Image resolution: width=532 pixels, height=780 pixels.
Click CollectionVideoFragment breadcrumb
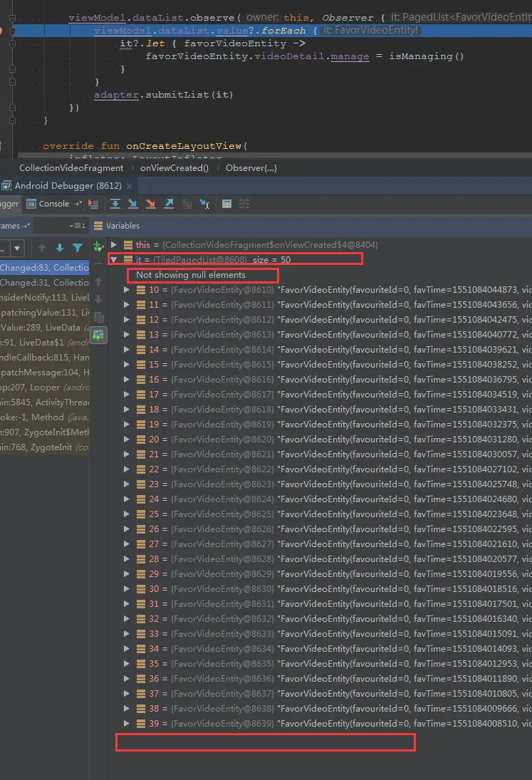point(71,168)
